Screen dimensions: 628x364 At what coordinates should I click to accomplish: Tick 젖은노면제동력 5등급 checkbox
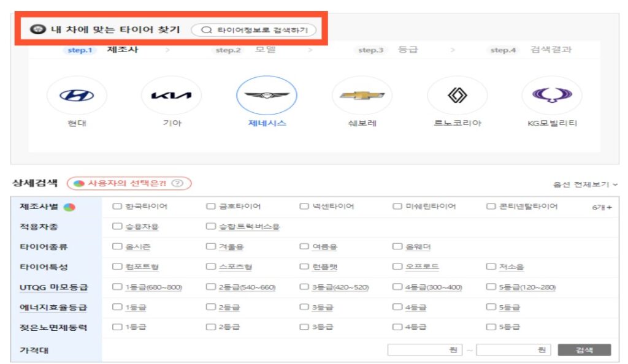tap(491, 327)
